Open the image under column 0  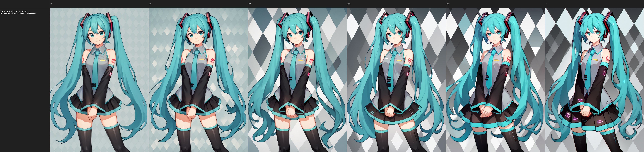pos(99,80)
